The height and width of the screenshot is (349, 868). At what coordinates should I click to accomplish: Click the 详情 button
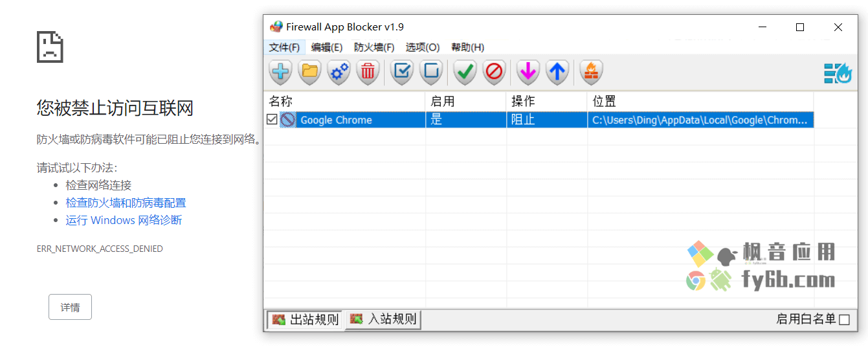pos(70,307)
